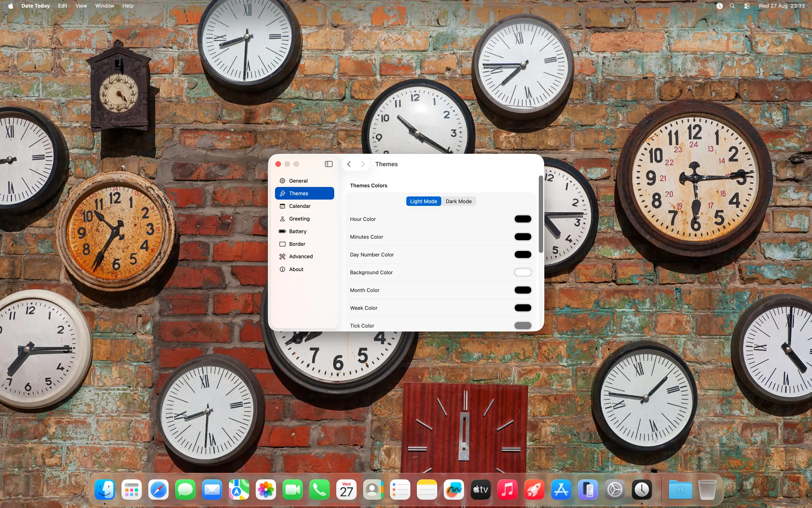This screenshot has height=508, width=812.
Task: Open the View menu
Action: [x=81, y=6]
